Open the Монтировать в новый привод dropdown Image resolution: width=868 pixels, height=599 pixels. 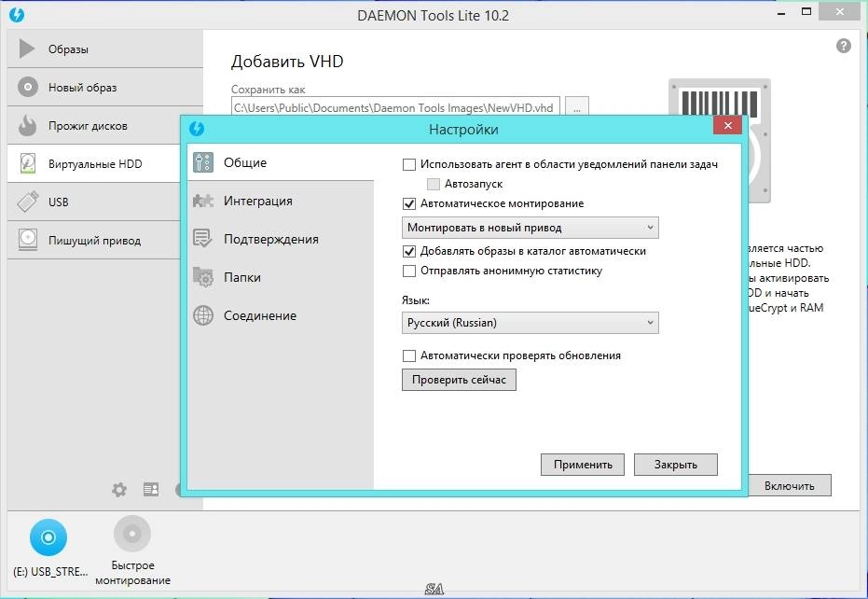click(530, 228)
